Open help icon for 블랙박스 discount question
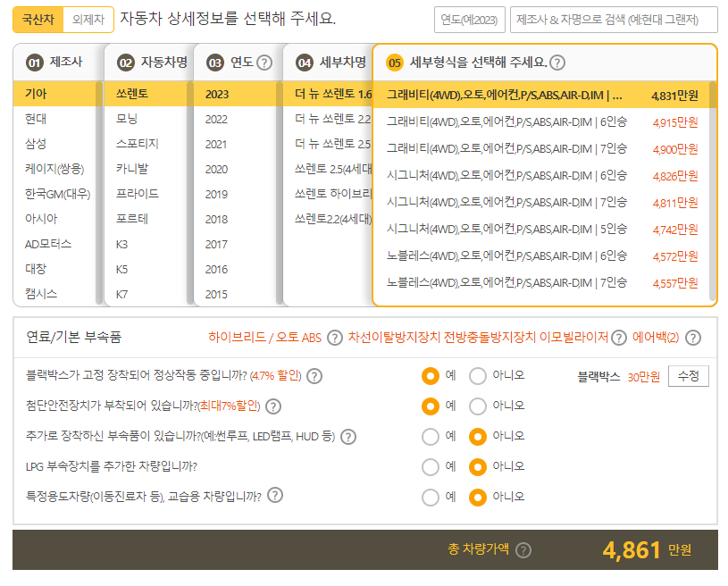This screenshot has height=586, width=728. [314, 376]
